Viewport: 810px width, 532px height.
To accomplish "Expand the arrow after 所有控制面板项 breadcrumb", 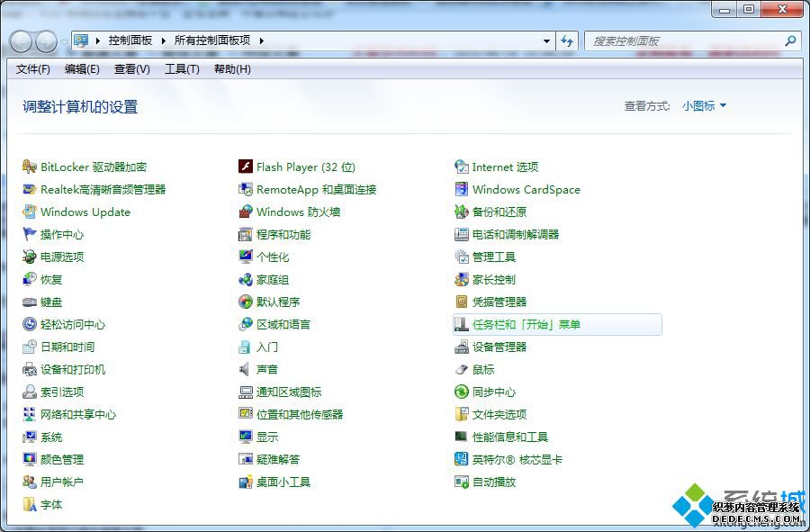I will (x=262, y=41).
